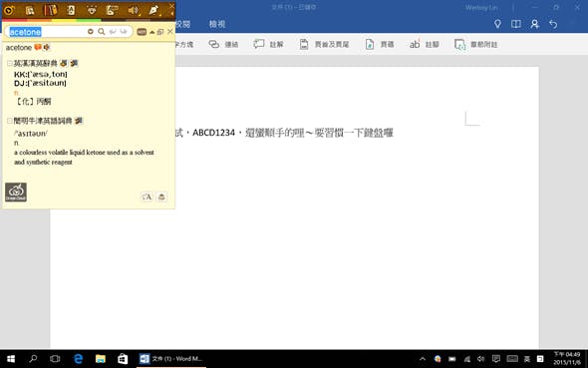Open search history dropdown in word field
This screenshot has width=588, height=368.
coord(91,32)
